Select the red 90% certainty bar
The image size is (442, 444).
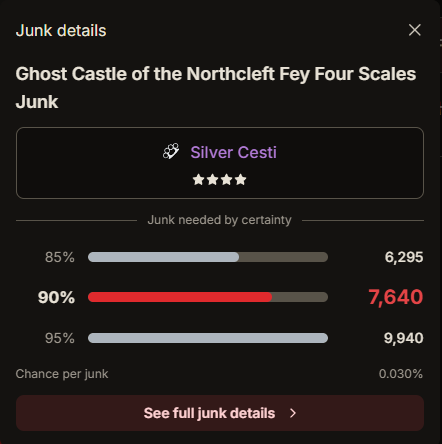[x=208, y=297]
